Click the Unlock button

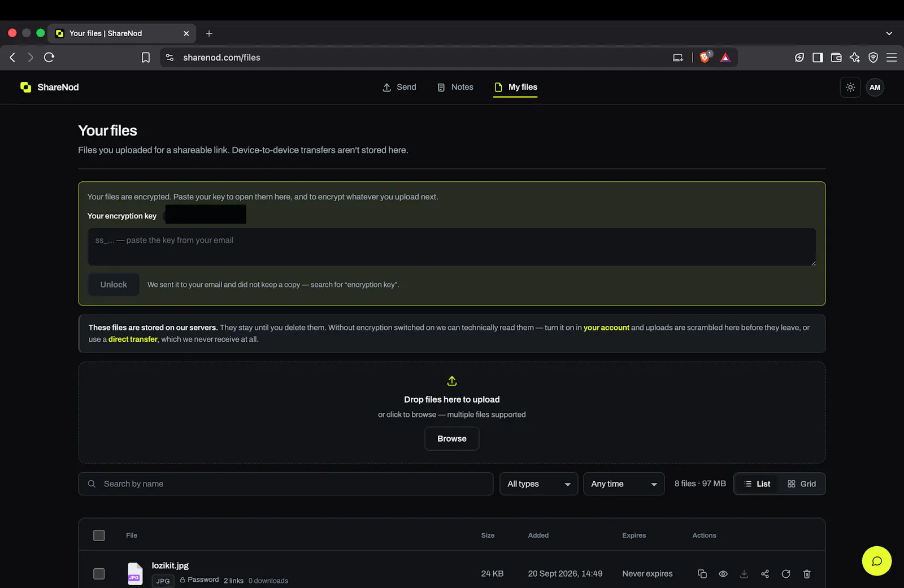click(114, 285)
